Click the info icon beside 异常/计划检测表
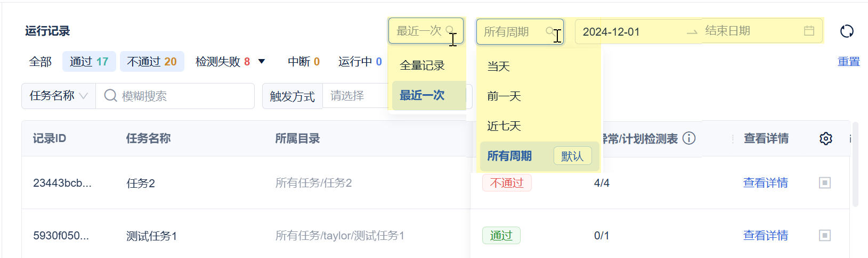Viewport: 868px width, 258px height. 689,138
